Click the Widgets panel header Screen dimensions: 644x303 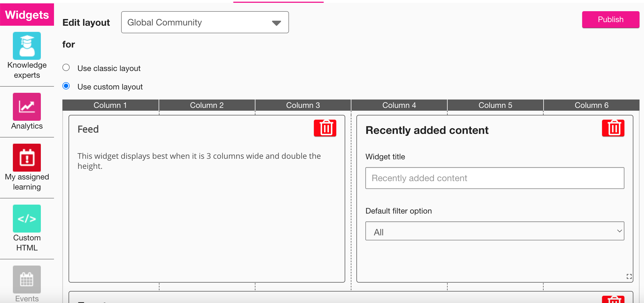(x=27, y=15)
